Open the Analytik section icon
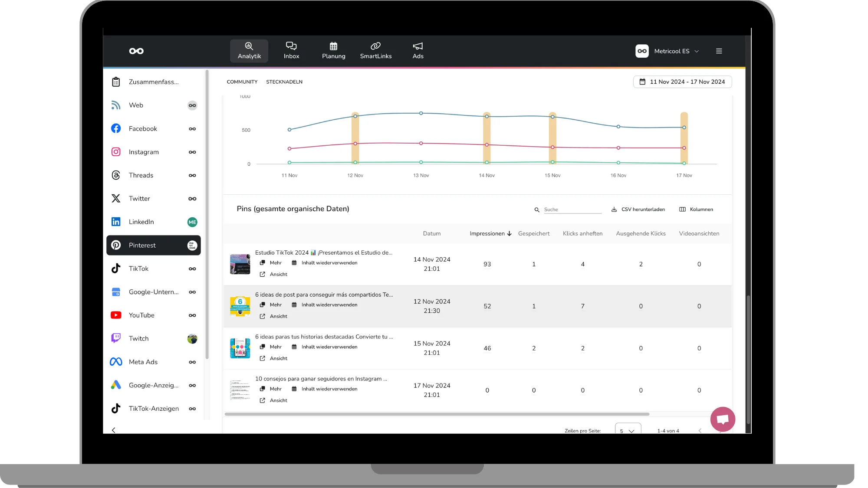 pyautogui.click(x=249, y=46)
